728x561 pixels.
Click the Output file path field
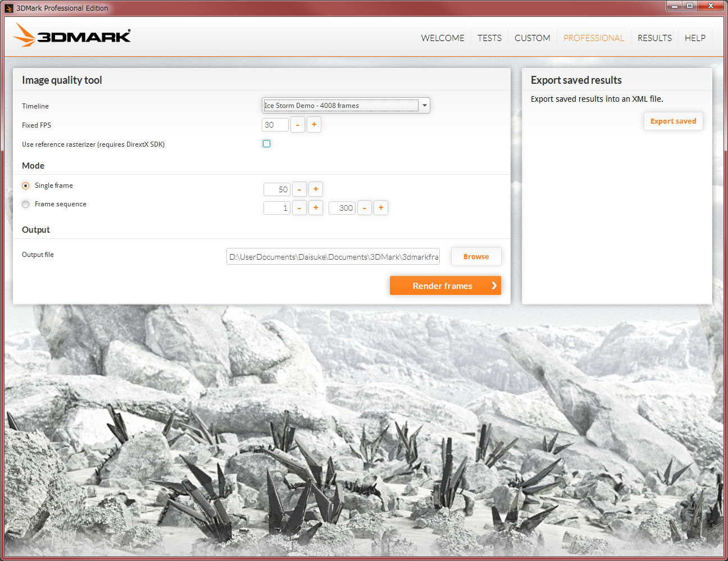[x=333, y=257]
